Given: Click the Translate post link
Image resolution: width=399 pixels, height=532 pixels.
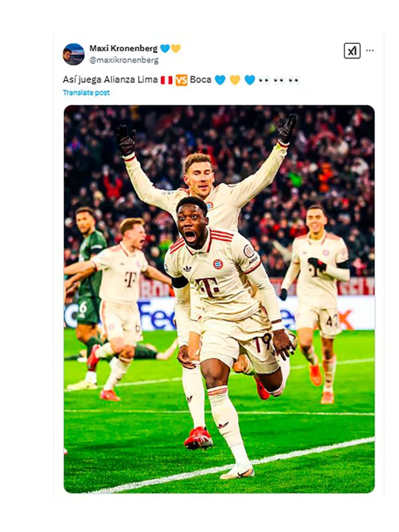Looking at the screenshot, I should [x=86, y=93].
